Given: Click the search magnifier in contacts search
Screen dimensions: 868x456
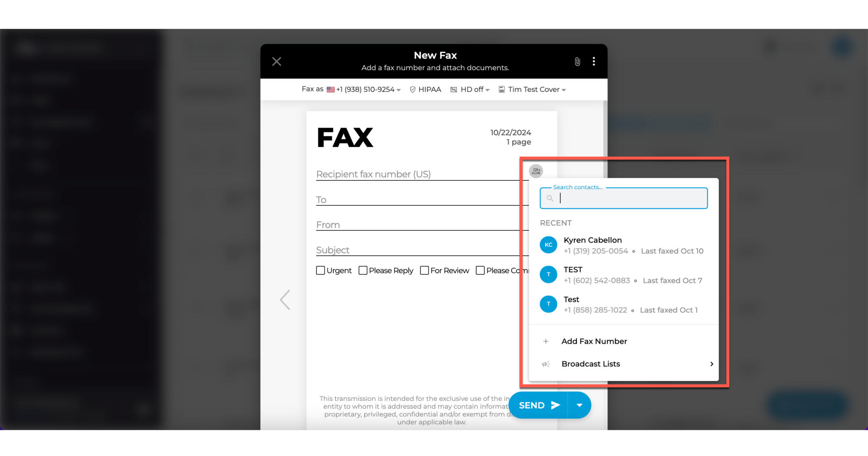Looking at the screenshot, I should coord(550,198).
